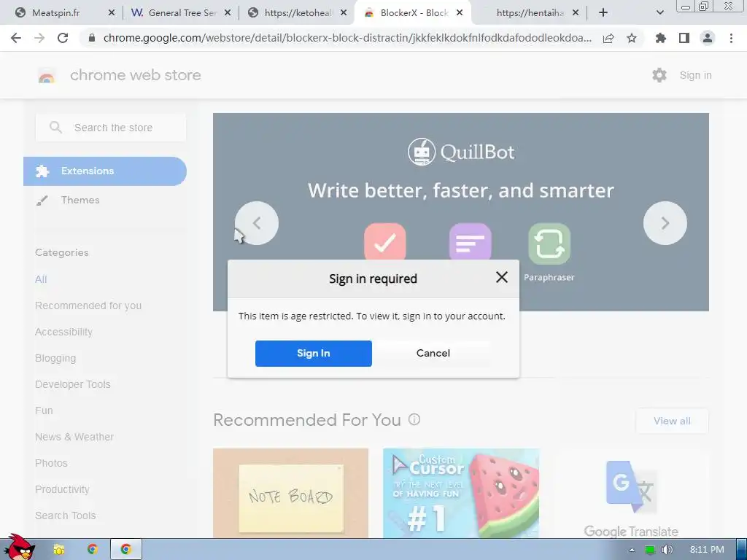Select the Recommended for you category
This screenshot has height=560, width=747.
88,306
